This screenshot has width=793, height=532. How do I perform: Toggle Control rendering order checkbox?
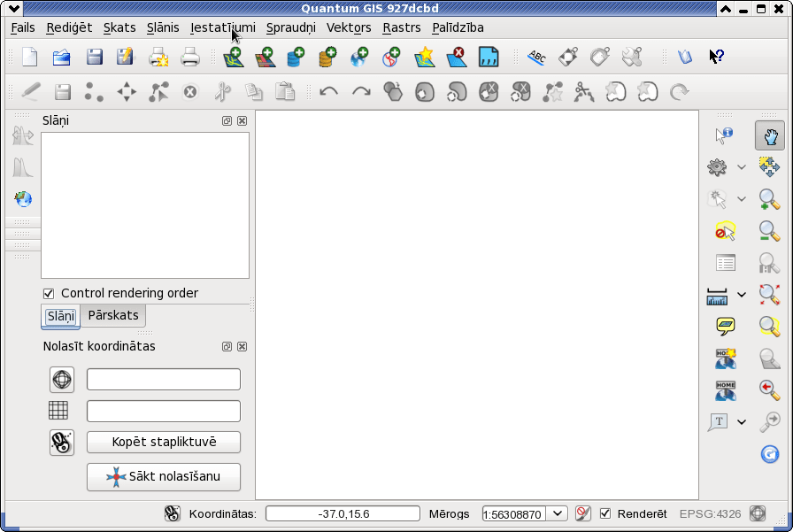pyautogui.click(x=49, y=293)
